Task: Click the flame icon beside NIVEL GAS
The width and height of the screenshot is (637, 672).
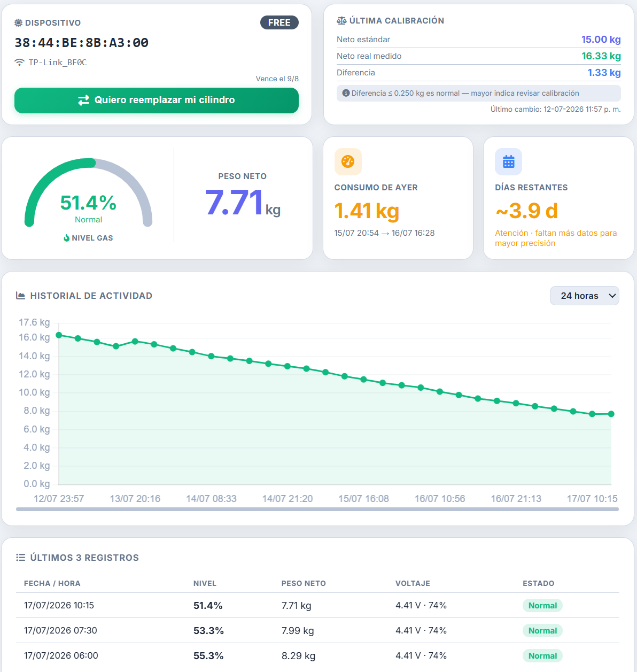Action: [x=67, y=238]
